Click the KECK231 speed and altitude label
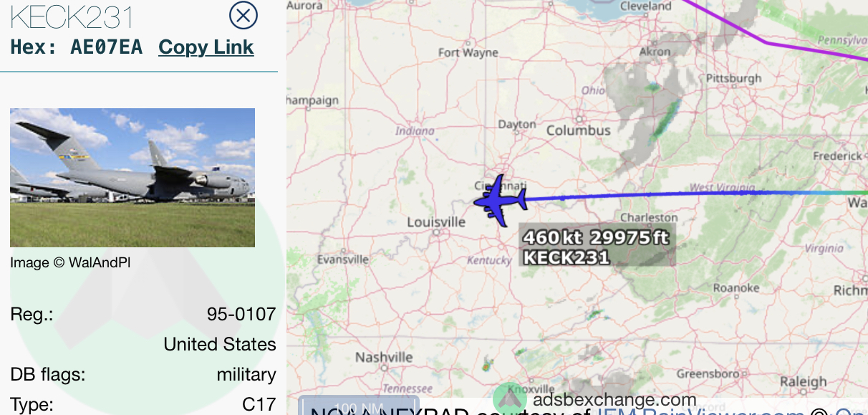 pos(597,247)
